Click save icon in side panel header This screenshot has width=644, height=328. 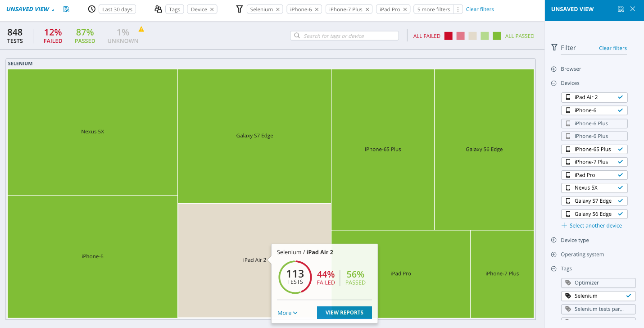click(x=621, y=9)
